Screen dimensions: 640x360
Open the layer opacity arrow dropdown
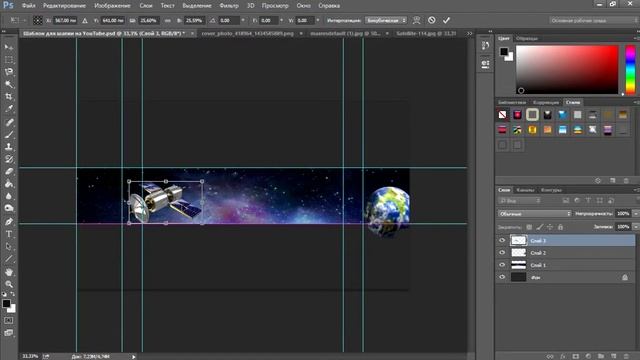[636, 213]
